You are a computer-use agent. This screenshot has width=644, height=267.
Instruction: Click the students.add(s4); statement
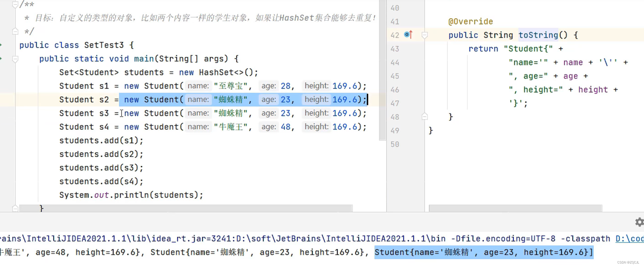[x=101, y=182]
